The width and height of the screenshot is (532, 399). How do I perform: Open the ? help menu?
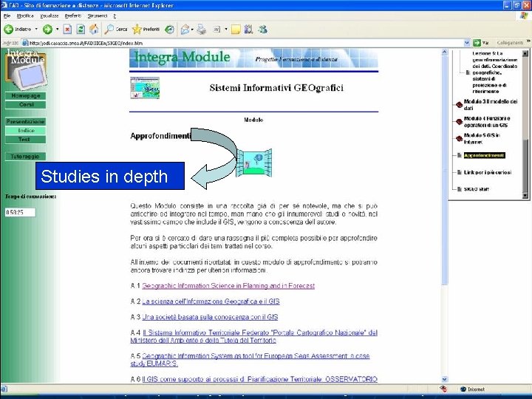point(115,16)
